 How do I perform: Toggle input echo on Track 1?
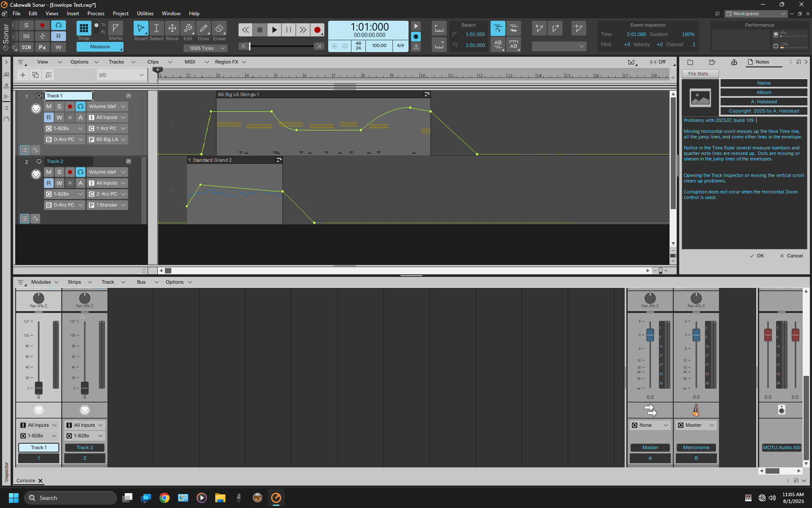coord(80,106)
